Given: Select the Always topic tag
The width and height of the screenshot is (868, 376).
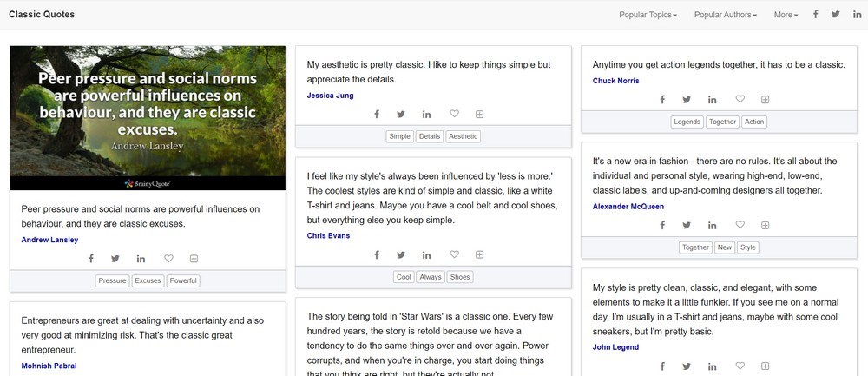Looking at the screenshot, I should coord(431,277).
